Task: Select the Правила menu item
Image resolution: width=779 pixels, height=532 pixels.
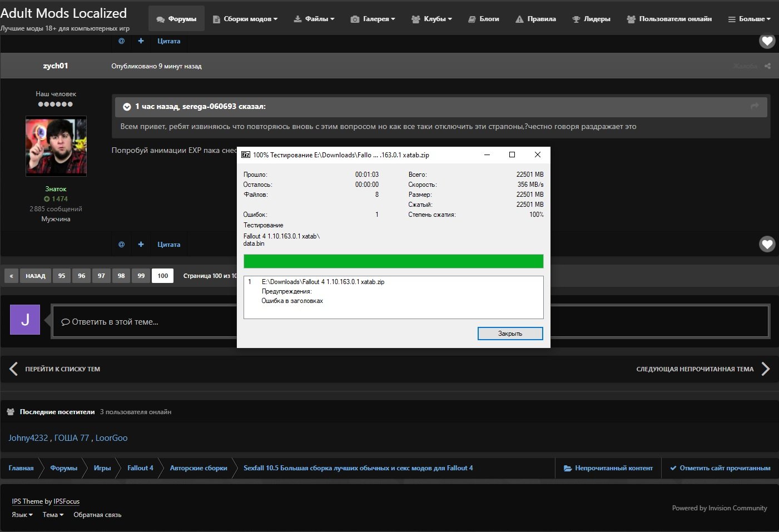Action: (x=535, y=19)
